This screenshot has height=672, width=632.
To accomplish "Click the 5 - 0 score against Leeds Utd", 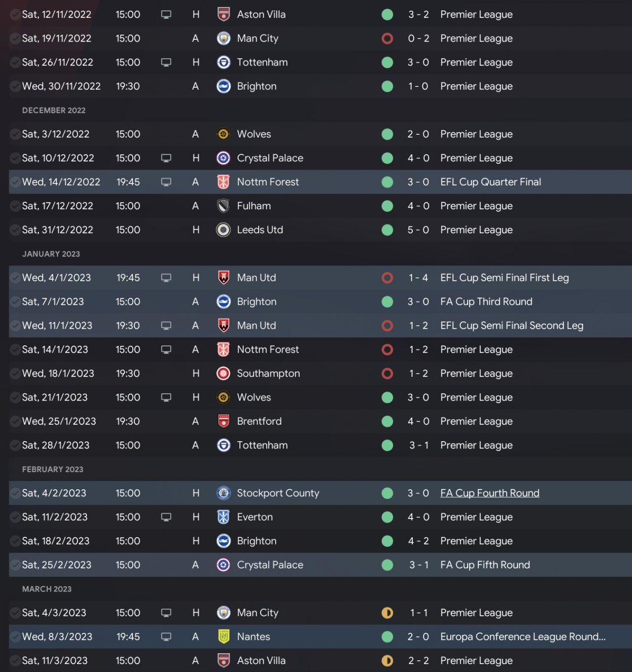I will click(418, 230).
